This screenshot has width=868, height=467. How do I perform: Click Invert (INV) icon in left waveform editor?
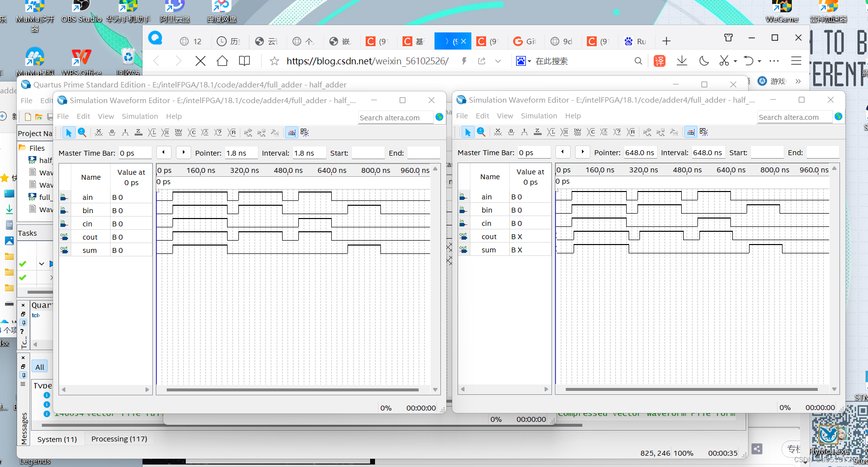point(178,133)
